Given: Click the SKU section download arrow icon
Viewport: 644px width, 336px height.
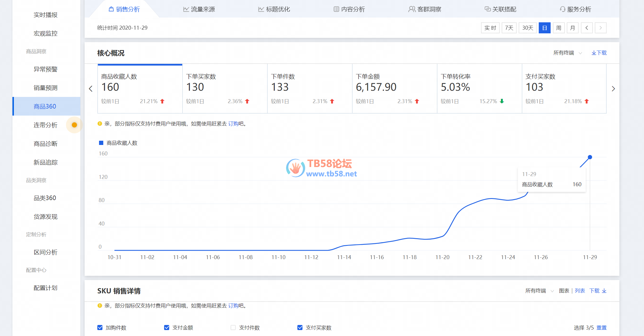Looking at the screenshot, I should [604, 291].
